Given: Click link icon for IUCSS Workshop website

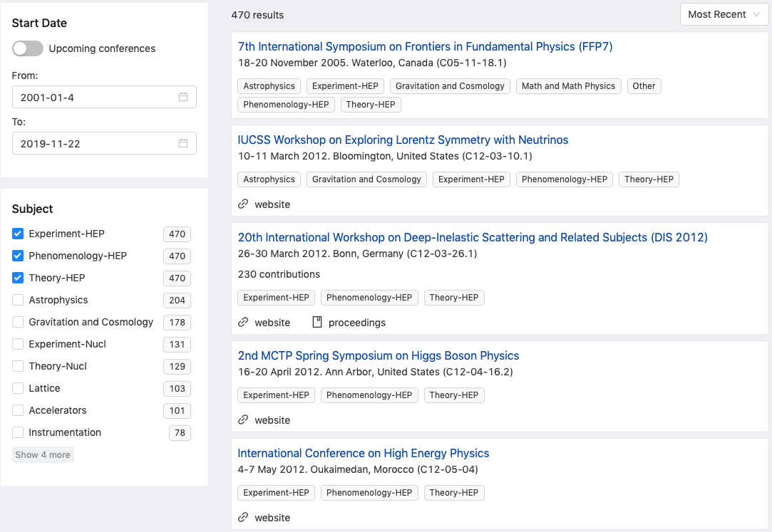Looking at the screenshot, I should [243, 204].
